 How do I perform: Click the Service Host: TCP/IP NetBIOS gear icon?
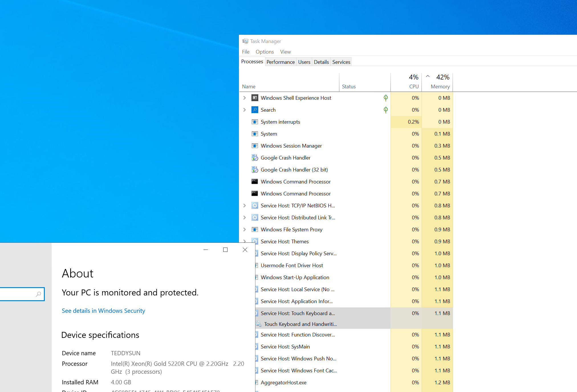click(x=255, y=205)
